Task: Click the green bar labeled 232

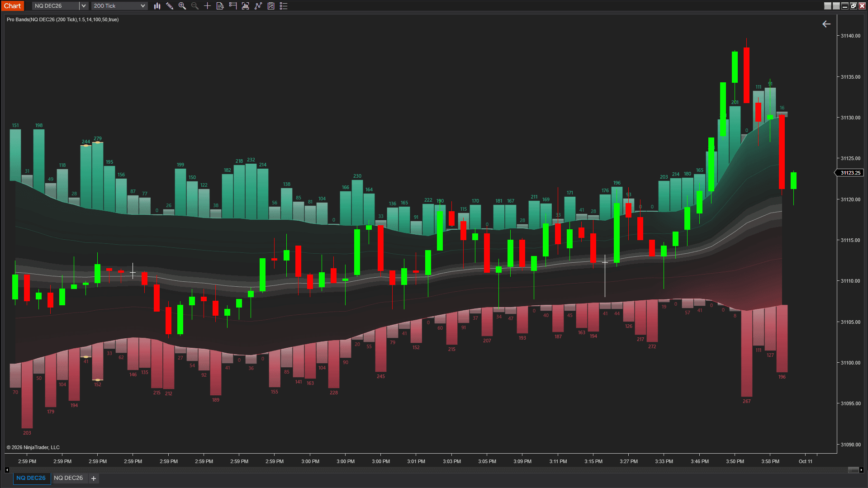Action: click(x=251, y=192)
